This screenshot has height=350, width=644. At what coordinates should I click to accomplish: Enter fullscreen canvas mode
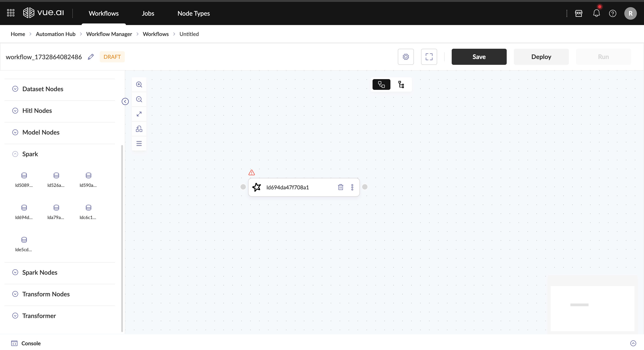[x=429, y=57]
